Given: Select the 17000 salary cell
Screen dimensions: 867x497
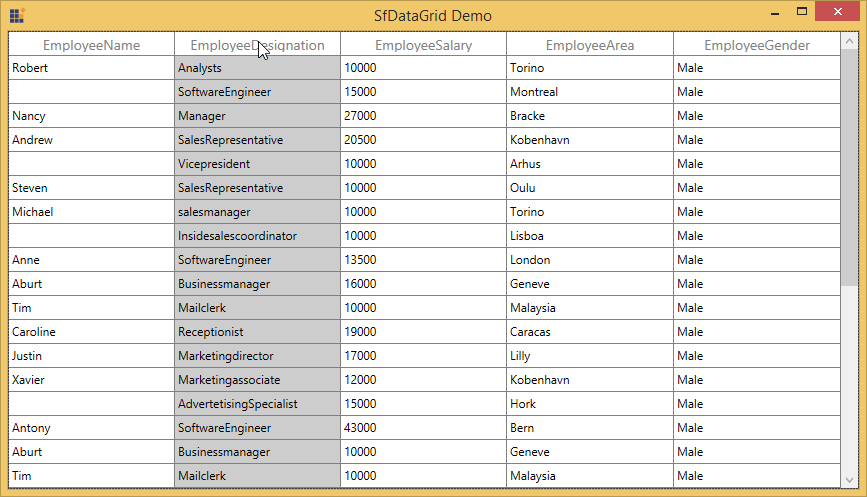Looking at the screenshot, I should tap(423, 356).
